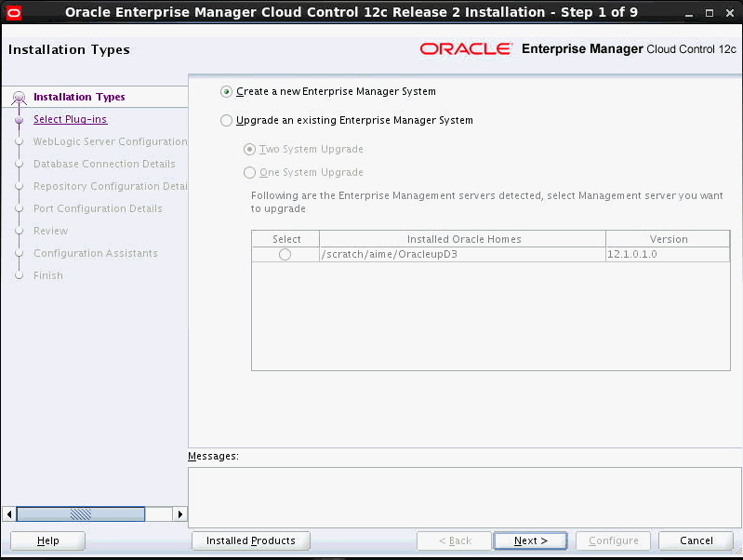Minimize the installer window
This screenshot has width=743, height=560.
(689, 13)
